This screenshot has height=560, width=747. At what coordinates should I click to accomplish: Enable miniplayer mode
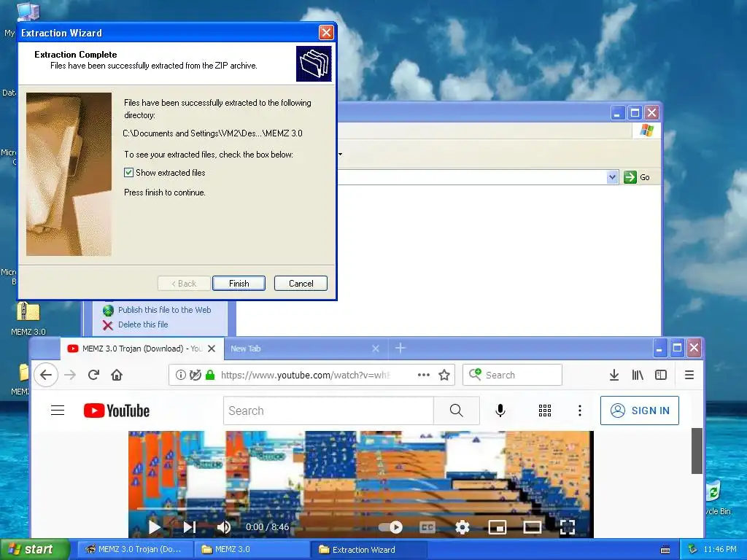pyautogui.click(x=498, y=527)
